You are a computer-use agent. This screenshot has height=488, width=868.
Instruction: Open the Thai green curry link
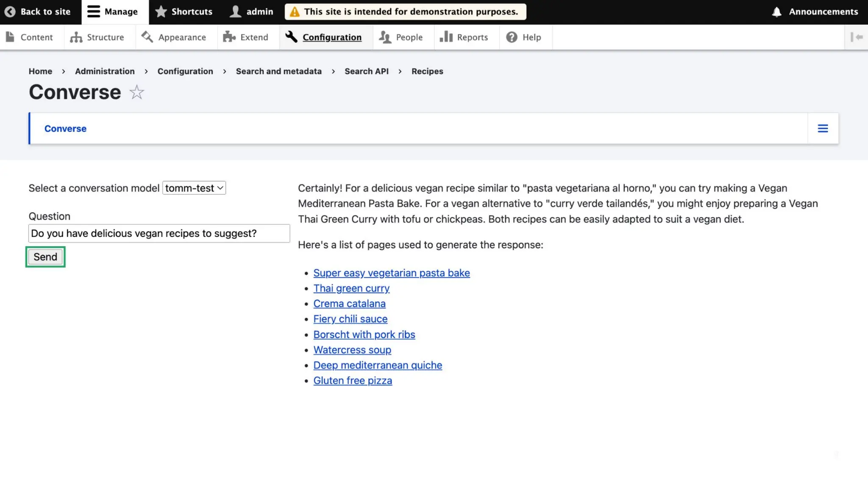pyautogui.click(x=351, y=288)
